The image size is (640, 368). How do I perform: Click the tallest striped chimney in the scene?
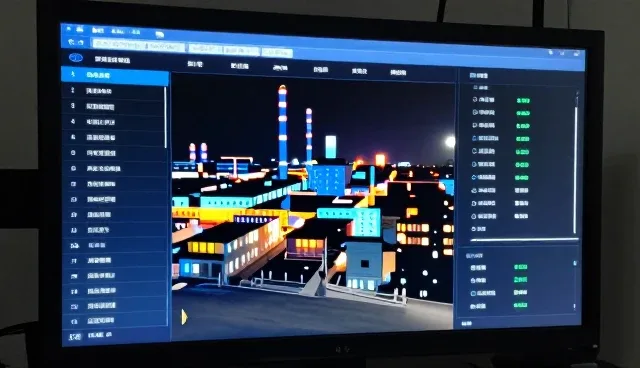(282, 131)
